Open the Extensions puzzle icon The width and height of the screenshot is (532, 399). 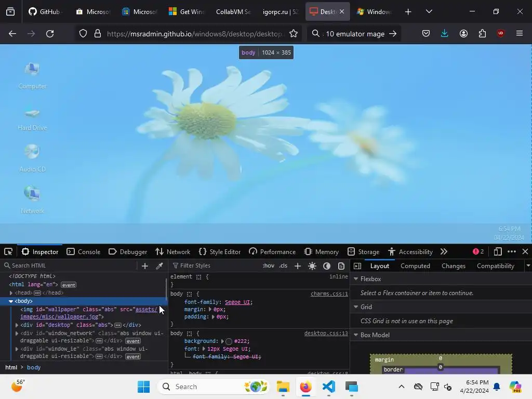(x=482, y=33)
